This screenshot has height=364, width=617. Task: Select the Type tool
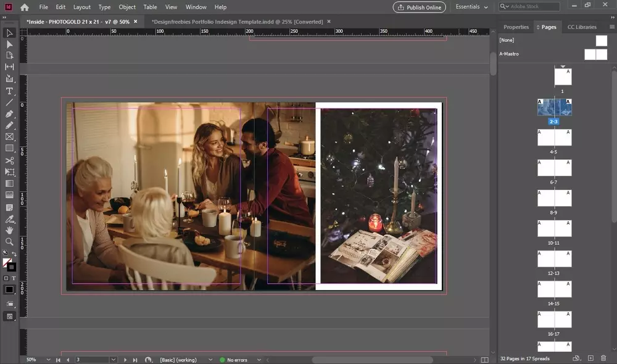coord(9,91)
